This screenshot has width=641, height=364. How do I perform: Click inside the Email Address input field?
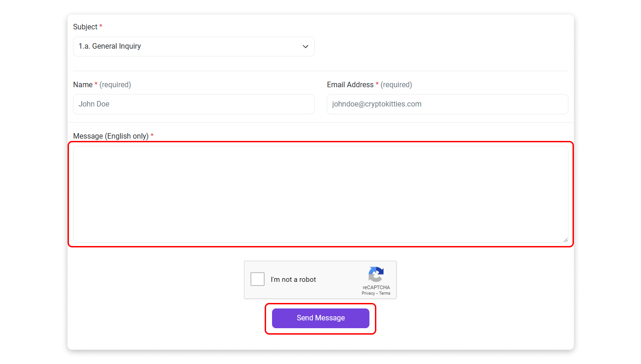coord(447,104)
